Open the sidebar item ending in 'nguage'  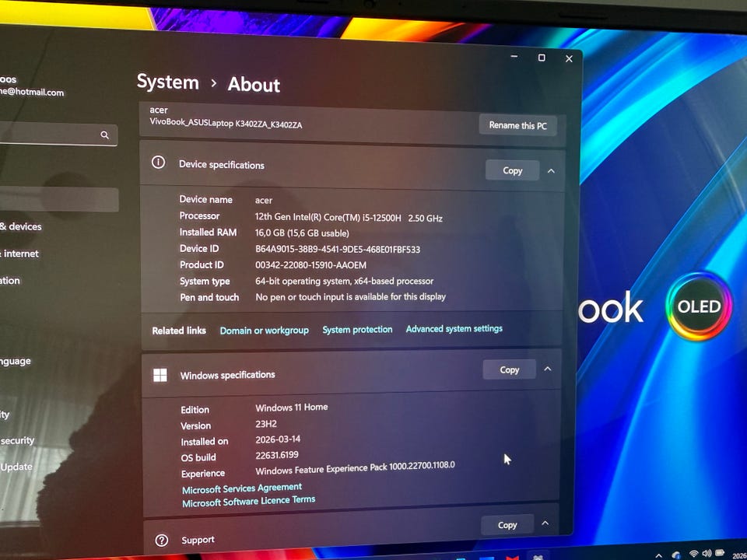point(16,362)
